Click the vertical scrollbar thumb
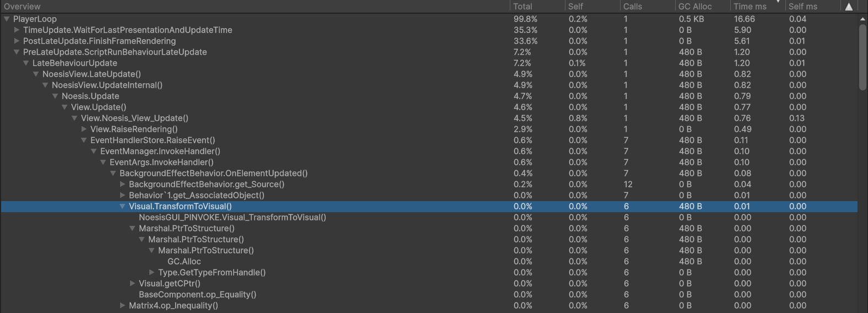Viewport: 868px width, 313px height. point(862,57)
